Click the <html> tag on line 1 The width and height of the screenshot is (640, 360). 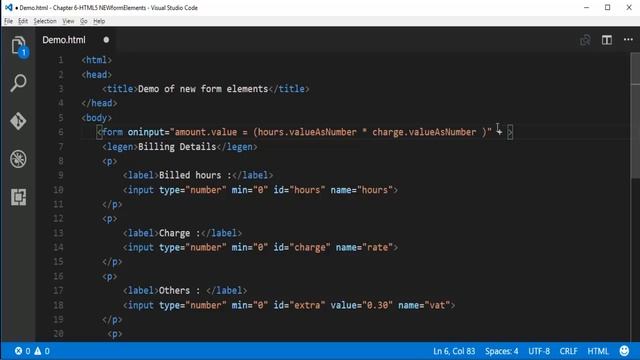pos(96,60)
